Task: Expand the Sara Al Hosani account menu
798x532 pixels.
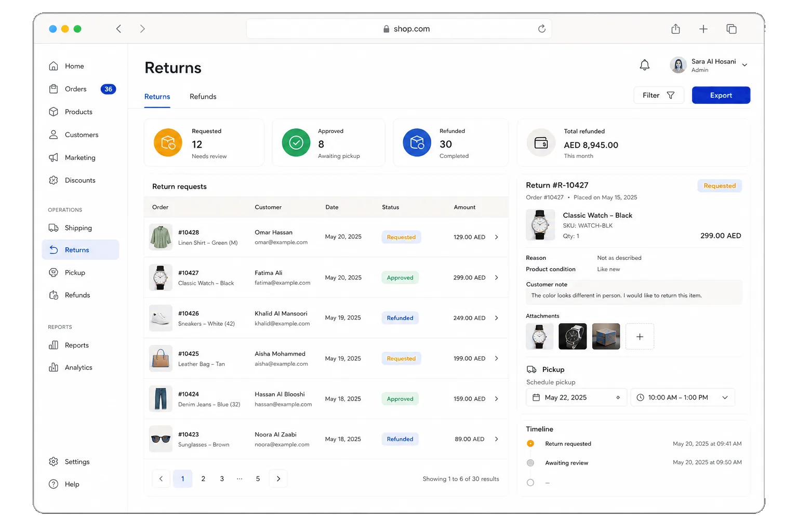Action: (x=744, y=65)
